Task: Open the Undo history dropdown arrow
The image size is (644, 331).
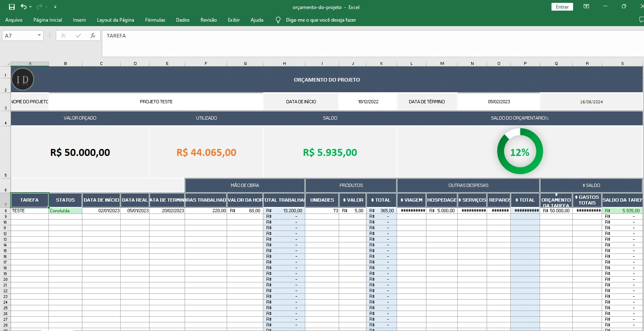Action: [31, 7]
